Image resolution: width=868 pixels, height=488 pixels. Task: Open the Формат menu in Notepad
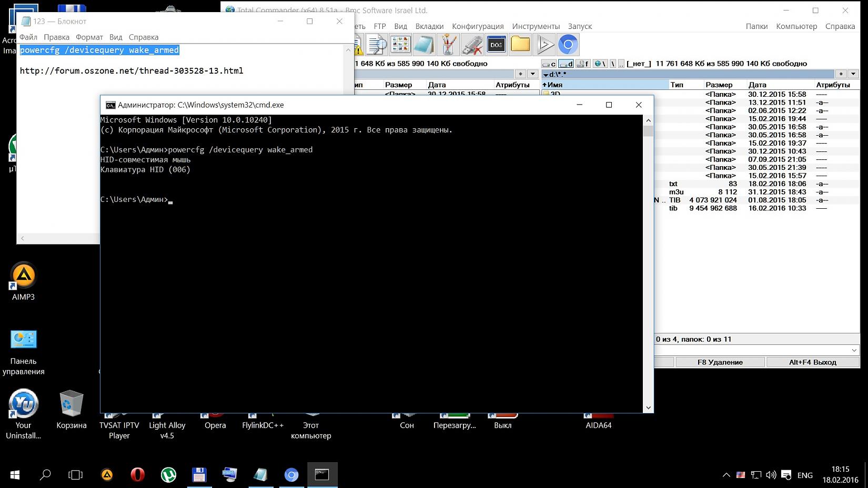89,37
